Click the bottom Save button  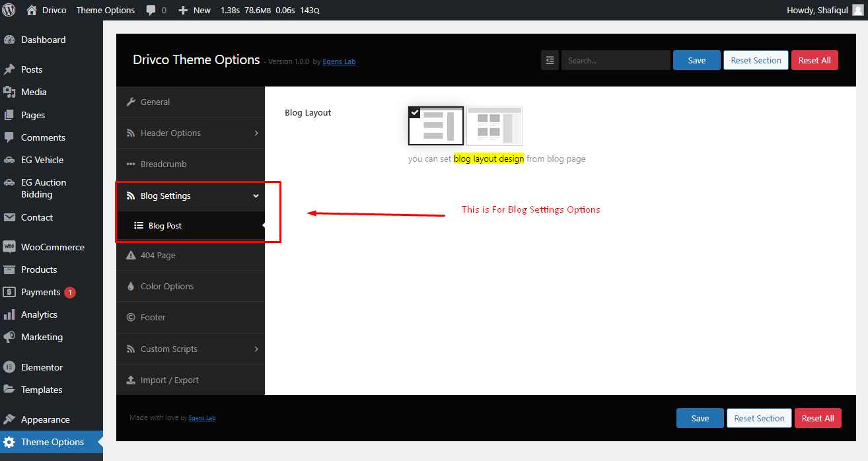pyautogui.click(x=700, y=418)
